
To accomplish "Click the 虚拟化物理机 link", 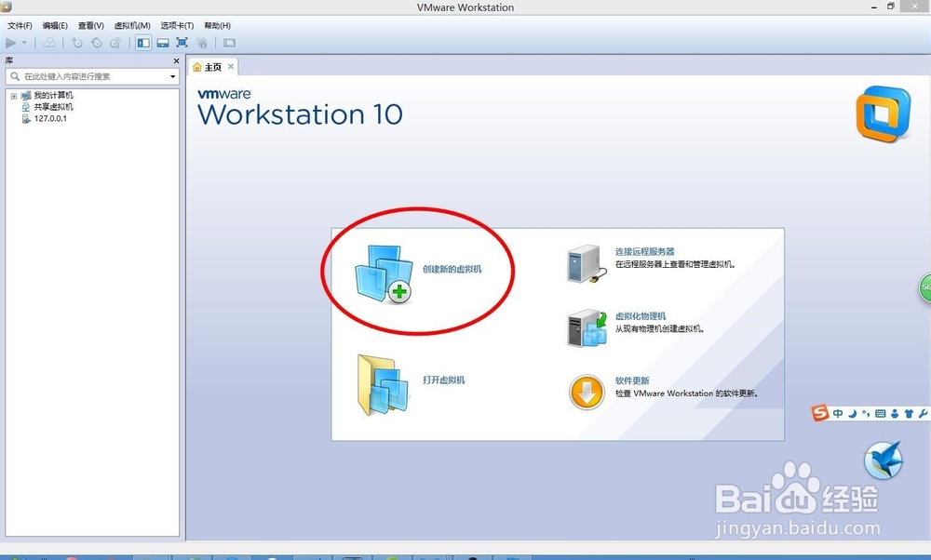I will [641, 316].
